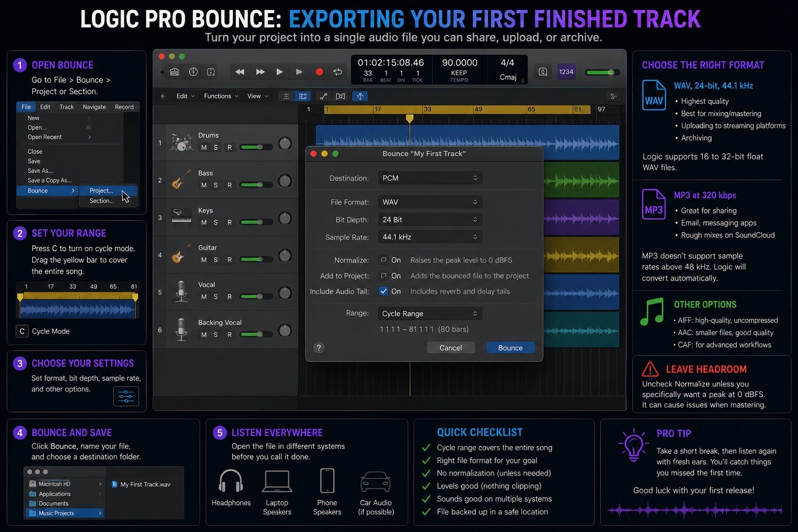
Task: Record-enable the Keys track
Action: pyautogui.click(x=229, y=222)
